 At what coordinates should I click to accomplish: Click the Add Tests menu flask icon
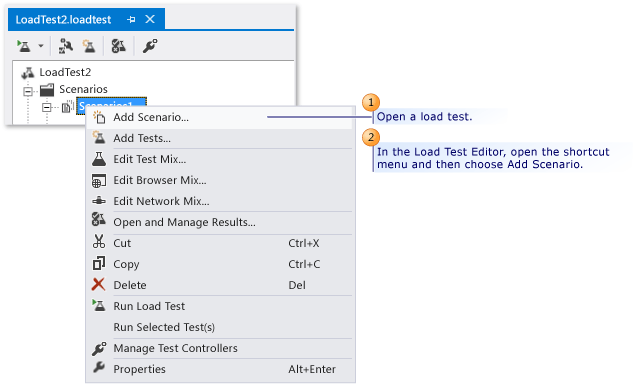click(99, 138)
